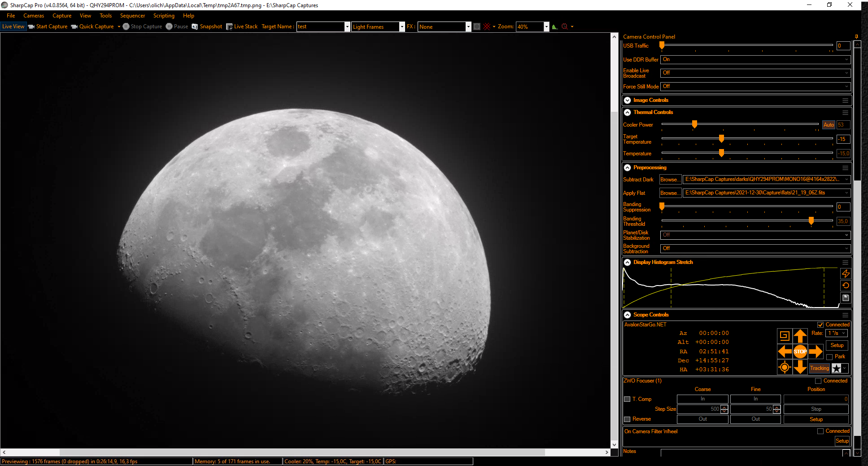
Task: Open the Scripting menu
Action: coord(164,16)
